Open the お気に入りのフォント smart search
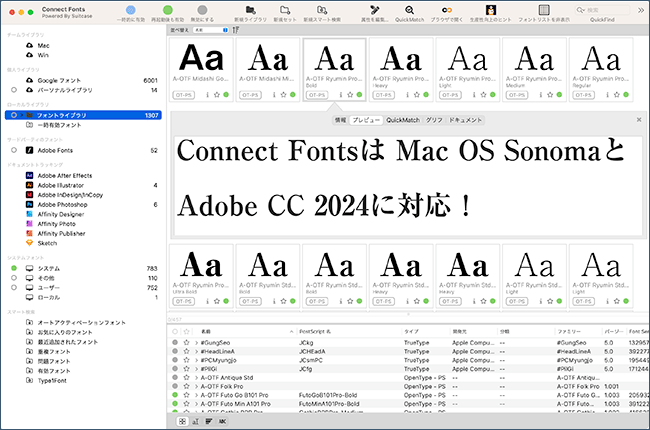The image size is (650, 430). (65, 332)
